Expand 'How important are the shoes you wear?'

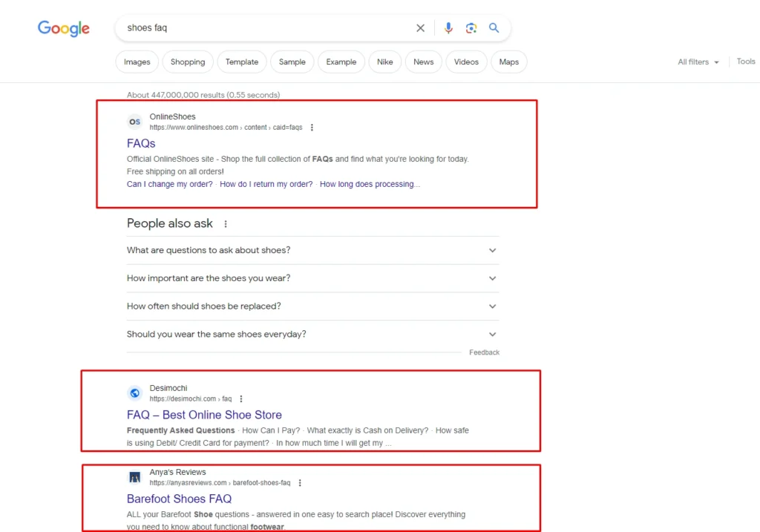(312, 278)
